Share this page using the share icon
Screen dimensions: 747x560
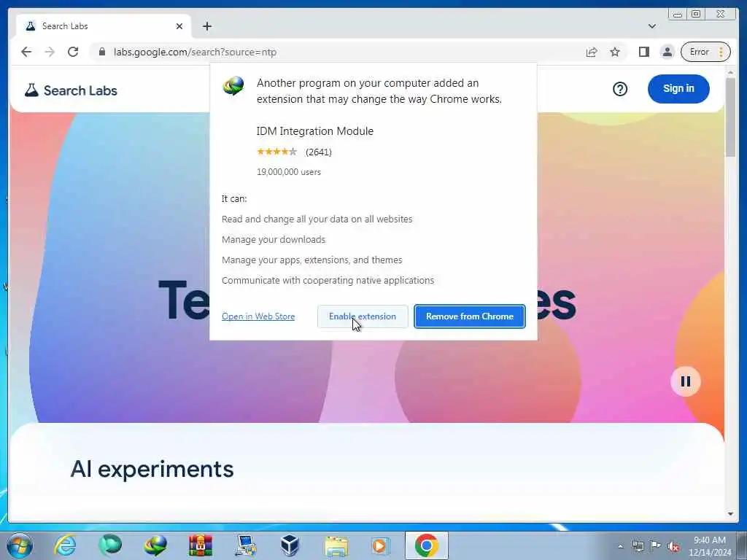[x=592, y=52]
